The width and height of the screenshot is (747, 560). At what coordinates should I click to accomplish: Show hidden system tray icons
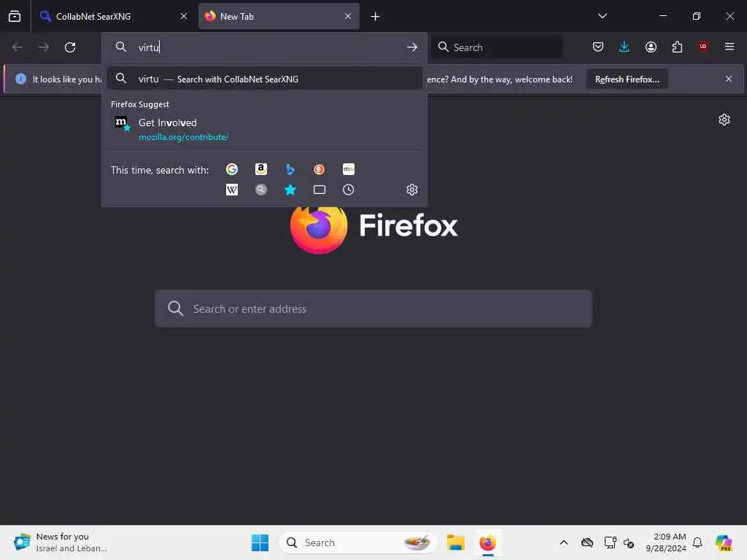[x=564, y=542]
